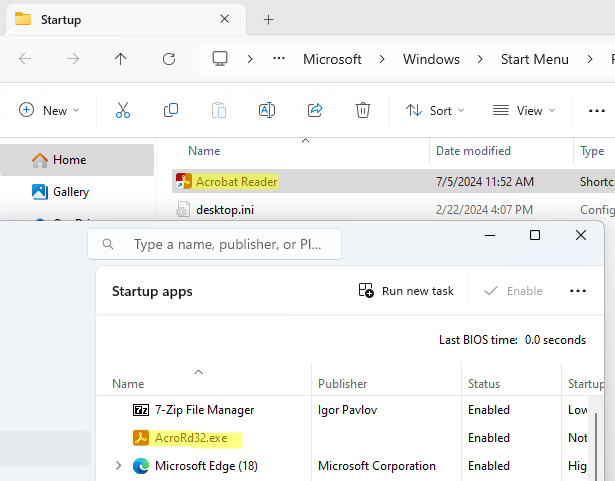Click the Cut scissors icon
Image resolution: width=615 pixels, height=481 pixels.
123,110
